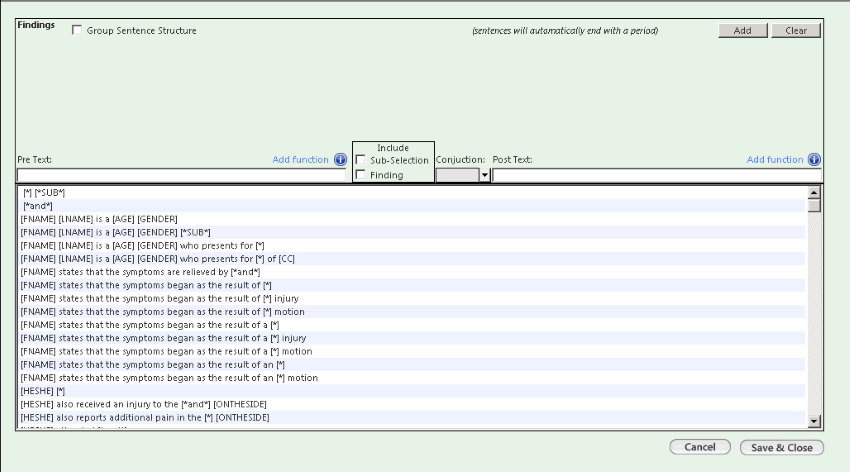Select the "[*] [*SUB*]" row
Viewport: 850px width, 472px height.
[x=413, y=192]
